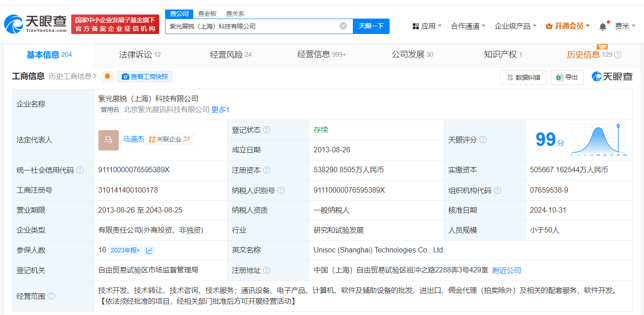Click the 存续 registration status value
Image resolution: width=644 pixels, height=315 pixels.
321,130
